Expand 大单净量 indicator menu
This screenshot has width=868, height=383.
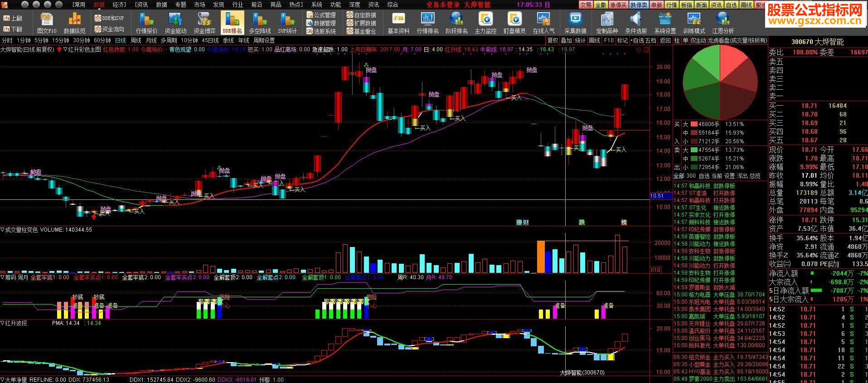click(x=2, y=380)
